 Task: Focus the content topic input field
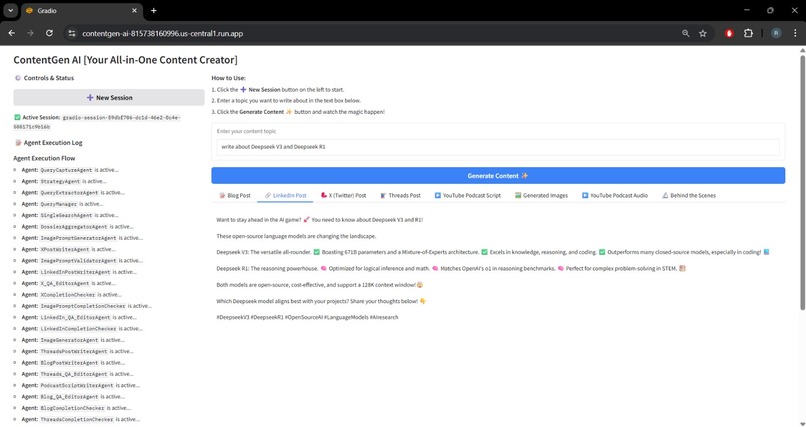point(498,147)
